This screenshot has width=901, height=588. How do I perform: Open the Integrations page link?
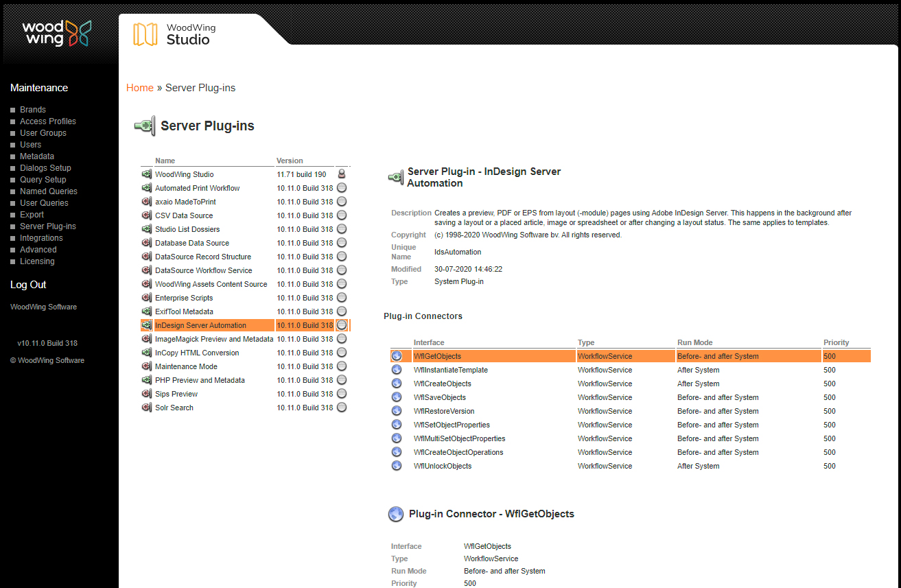click(41, 238)
